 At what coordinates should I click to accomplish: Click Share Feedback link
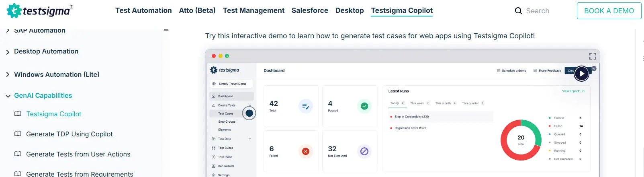tap(547, 70)
